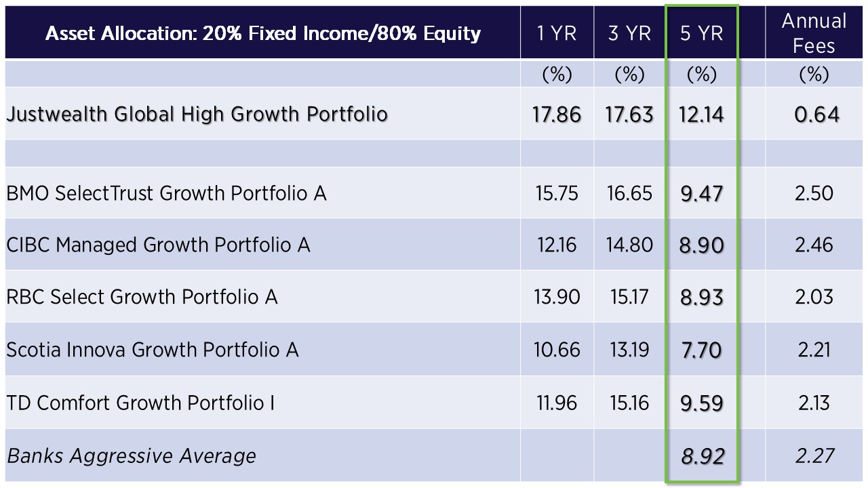
Task: Select RBC 5 YR value 8.93
Action: click(701, 297)
